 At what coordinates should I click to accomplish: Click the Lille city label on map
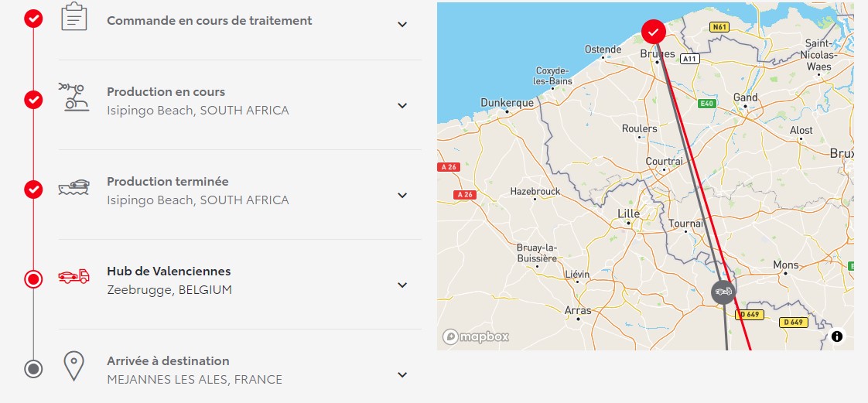click(x=628, y=213)
